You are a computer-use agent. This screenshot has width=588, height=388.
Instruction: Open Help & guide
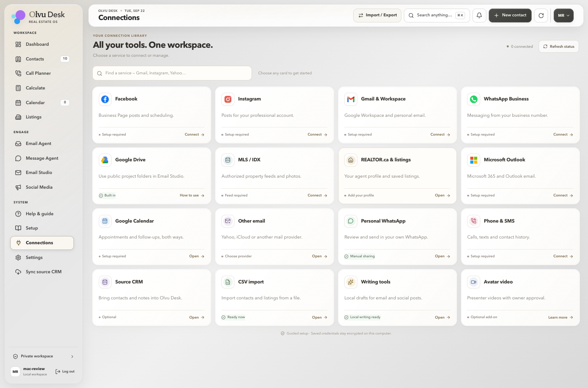click(42, 214)
